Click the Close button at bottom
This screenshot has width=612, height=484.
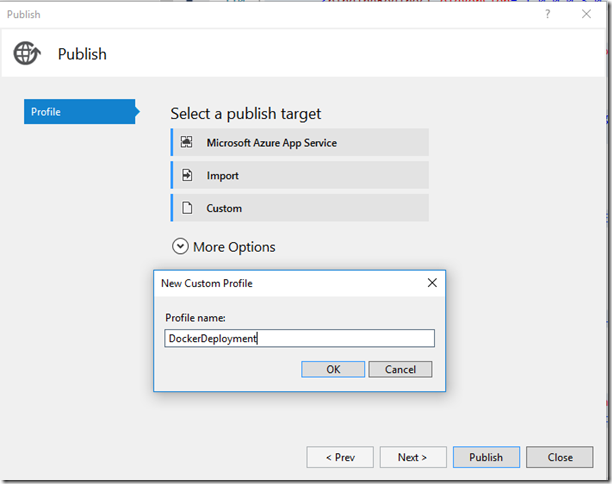pos(560,457)
